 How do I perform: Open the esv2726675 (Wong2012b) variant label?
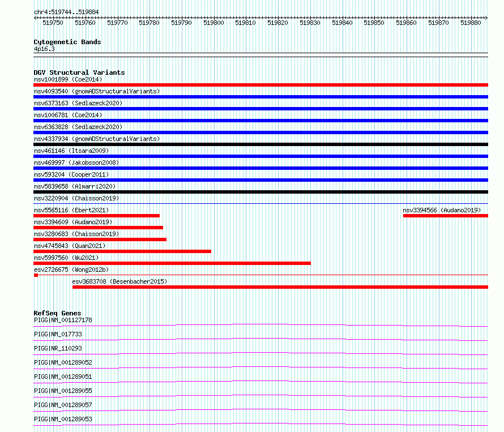71,270
